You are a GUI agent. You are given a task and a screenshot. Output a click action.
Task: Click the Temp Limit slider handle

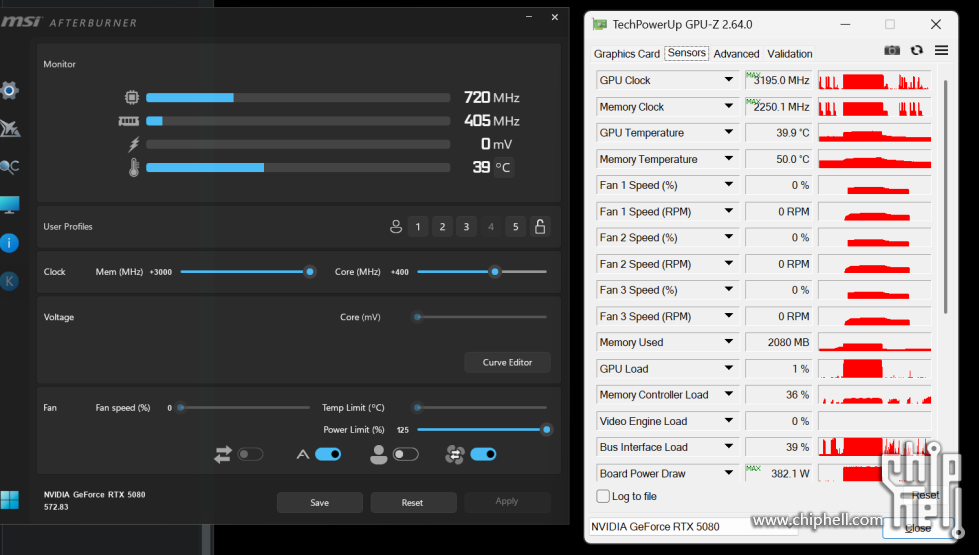418,408
